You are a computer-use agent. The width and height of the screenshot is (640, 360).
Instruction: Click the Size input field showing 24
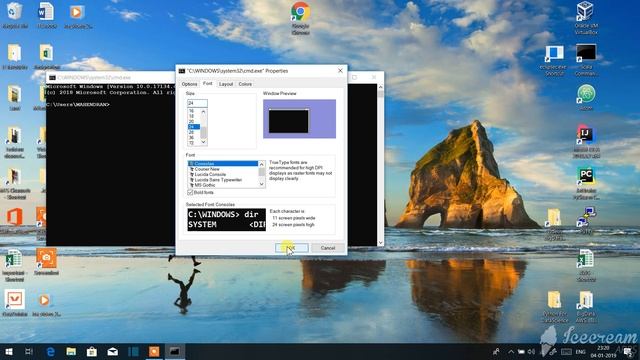pyautogui.click(x=197, y=103)
